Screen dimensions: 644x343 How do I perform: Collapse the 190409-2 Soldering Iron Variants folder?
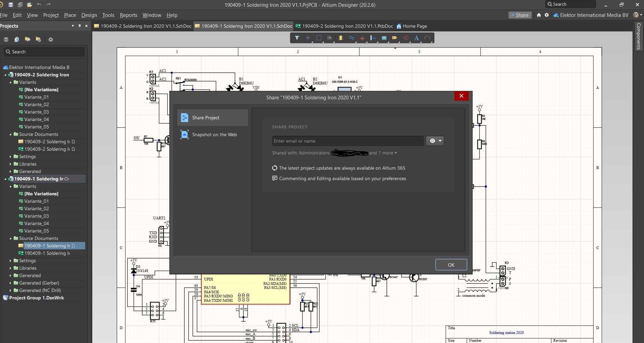[x=10, y=82]
